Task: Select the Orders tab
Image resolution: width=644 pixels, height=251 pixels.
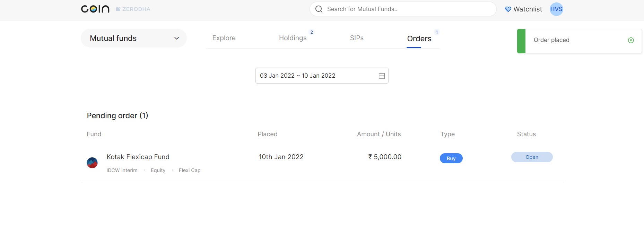Action: pos(419,38)
